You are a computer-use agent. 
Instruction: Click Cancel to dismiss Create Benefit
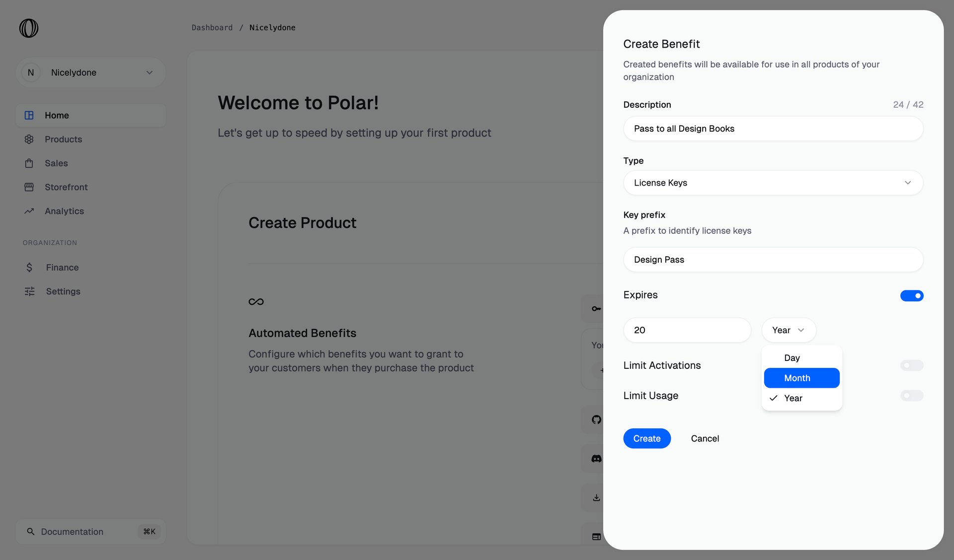coord(705,438)
